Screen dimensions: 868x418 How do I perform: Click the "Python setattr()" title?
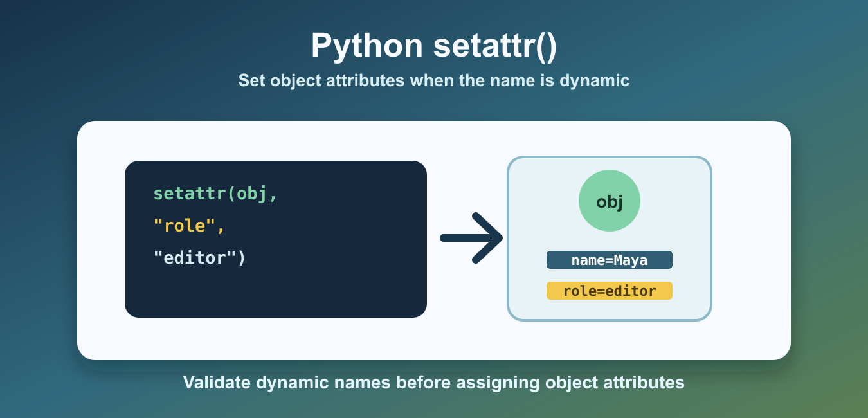click(434, 46)
